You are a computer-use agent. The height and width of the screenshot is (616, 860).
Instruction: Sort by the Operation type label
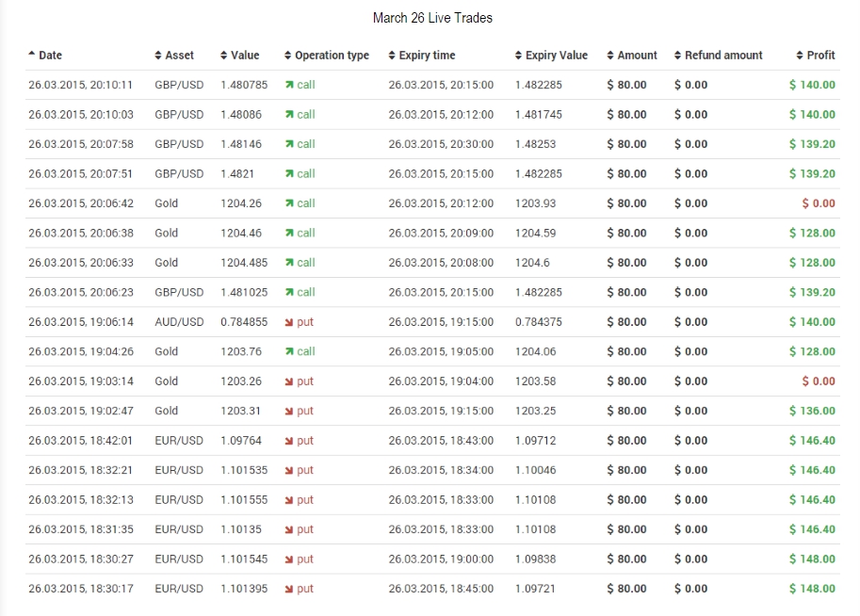pos(332,56)
